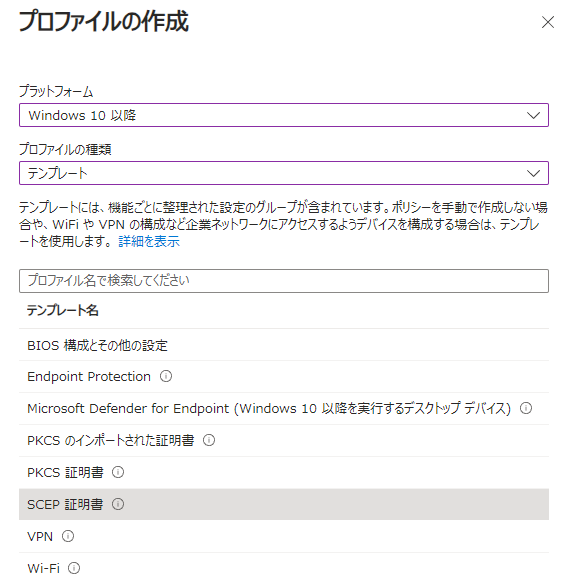Screen dimensions: 566x579
Task: Open the プロファイルの種類 dropdown
Action: [x=284, y=173]
